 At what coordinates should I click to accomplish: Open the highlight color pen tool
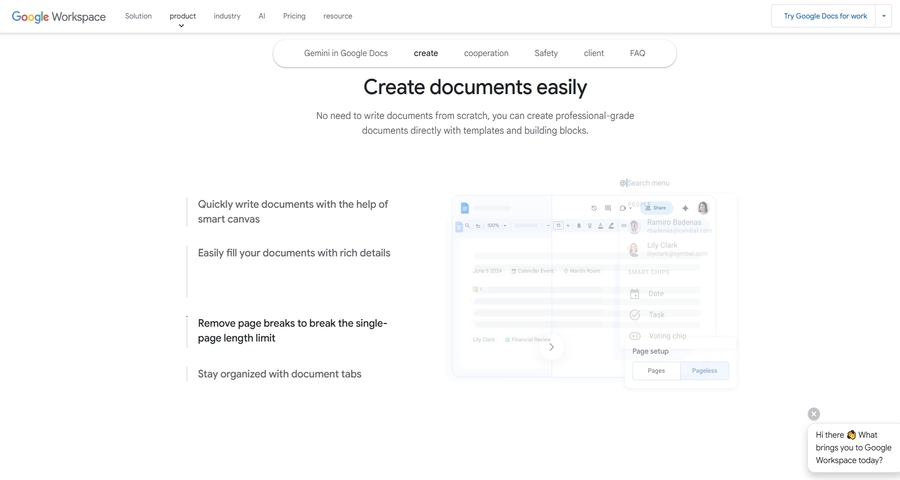click(x=611, y=226)
